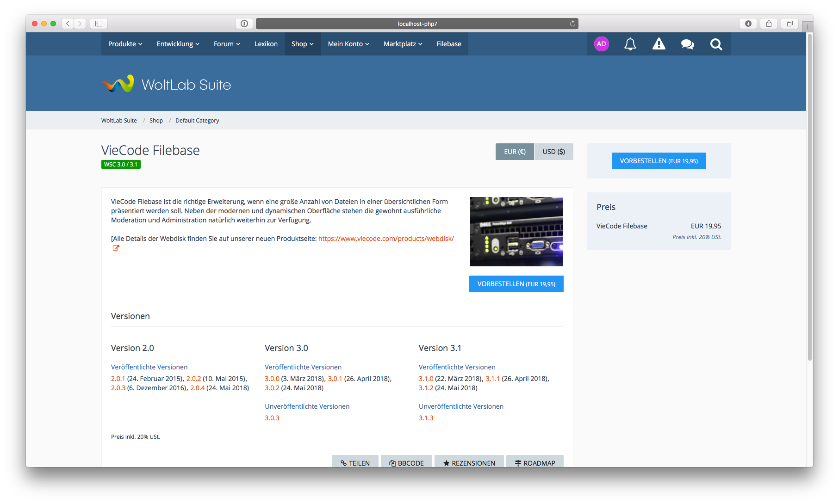Viewport: 839px width, 504px height.
Task: Switch currency to EUR (€)
Action: pyautogui.click(x=515, y=152)
